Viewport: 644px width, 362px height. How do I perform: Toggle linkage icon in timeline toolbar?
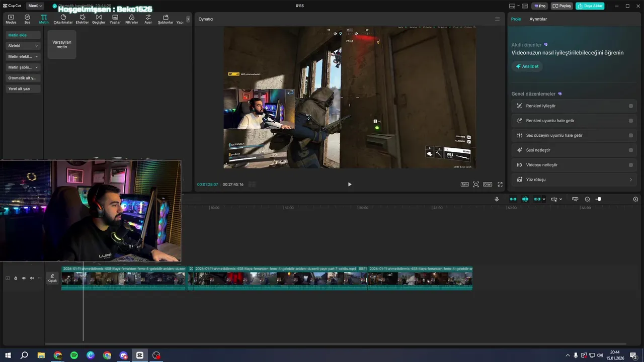coord(537,199)
